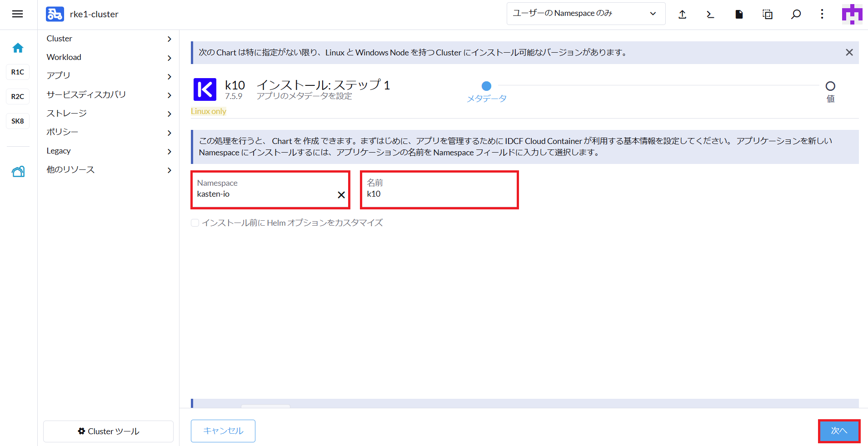Viewport: 868px width, 446px height.
Task: Click the 次へ button
Action: 839,431
